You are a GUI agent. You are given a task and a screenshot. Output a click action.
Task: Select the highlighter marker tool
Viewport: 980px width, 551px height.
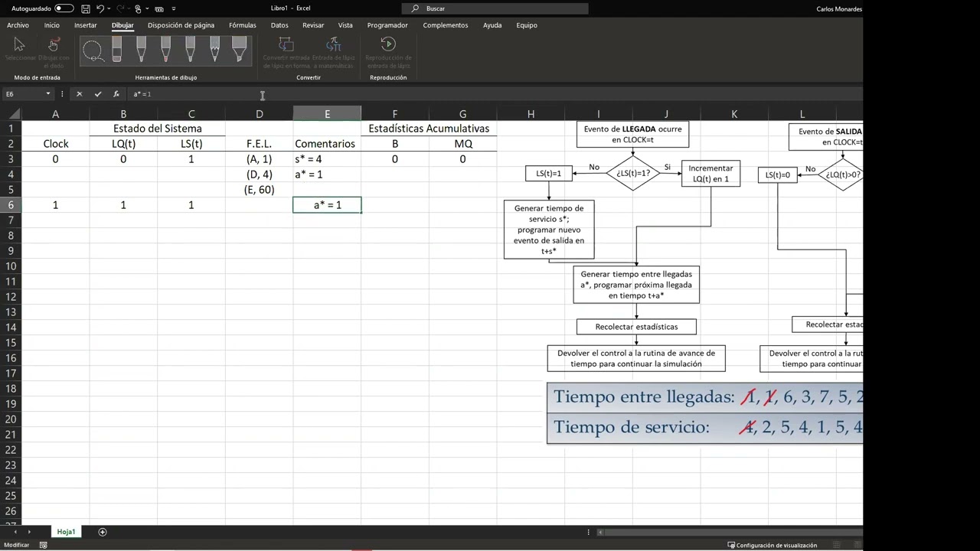click(239, 51)
